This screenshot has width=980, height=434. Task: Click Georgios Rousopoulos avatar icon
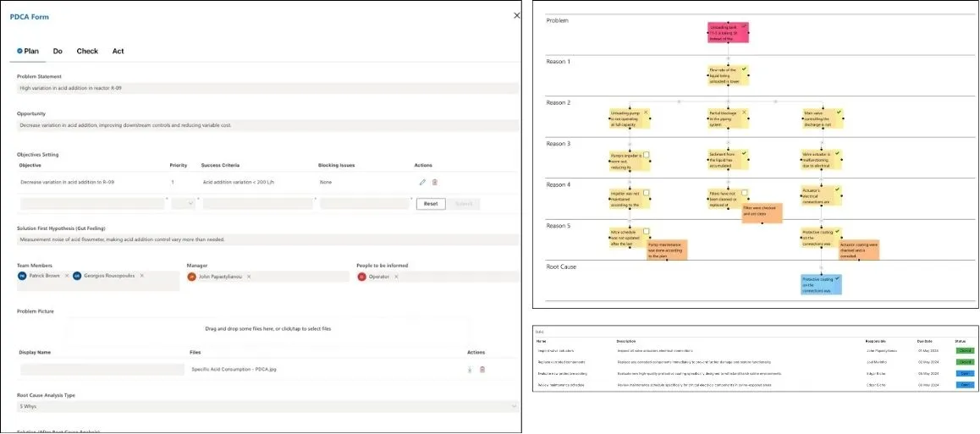(x=77, y=276)
